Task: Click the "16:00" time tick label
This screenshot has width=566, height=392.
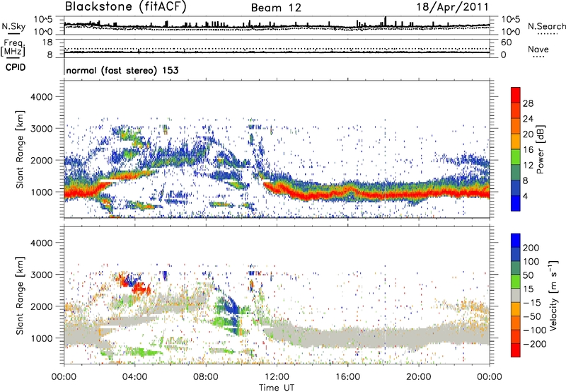Action: tap(347, 377)
